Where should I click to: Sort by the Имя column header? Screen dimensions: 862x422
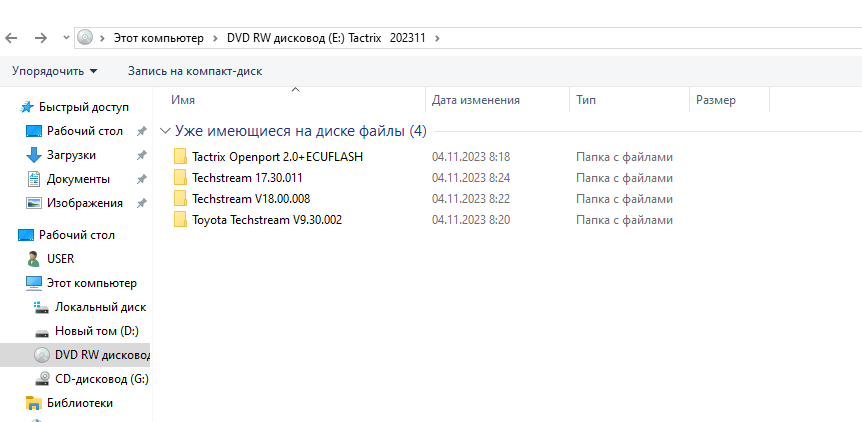[183, 100]
